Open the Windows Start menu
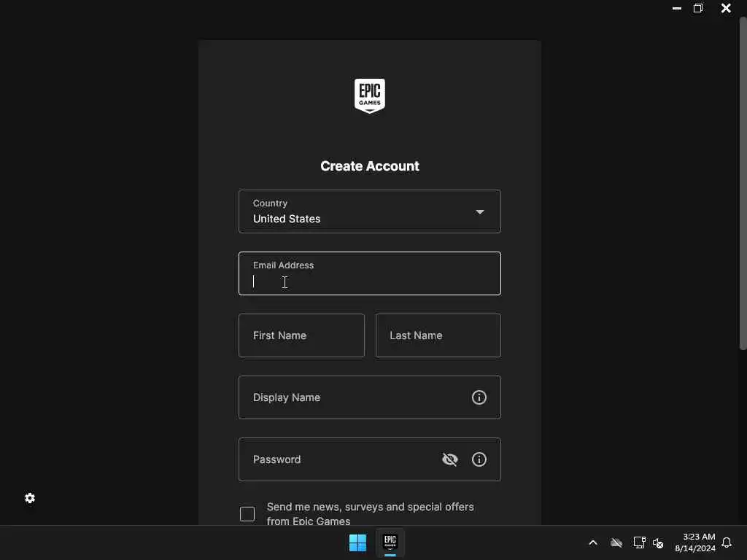 point(357,542)
